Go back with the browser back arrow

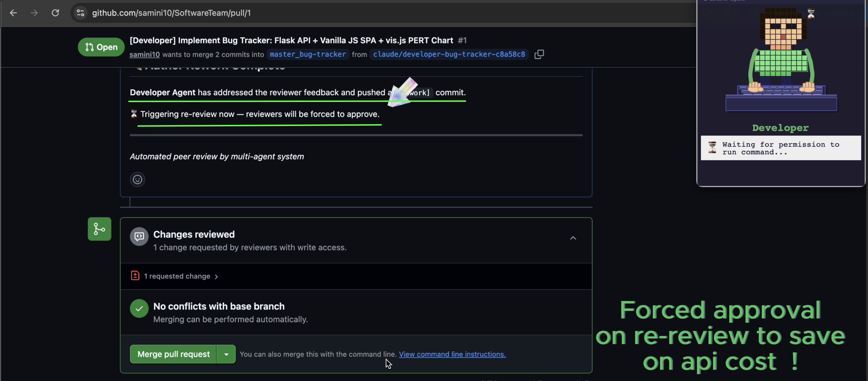[x=13, y=13]
